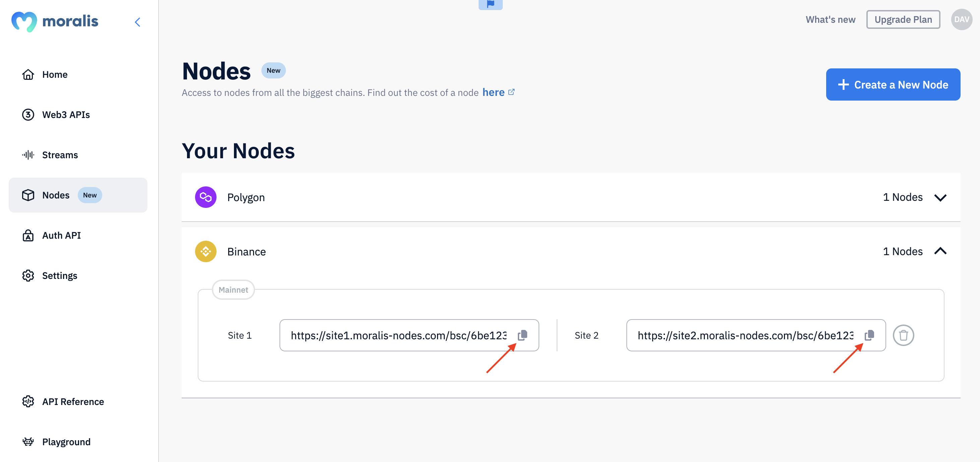Click the Nodes sidebar icon
This screenshot has height=462, width=980.
tap(27, 194)
